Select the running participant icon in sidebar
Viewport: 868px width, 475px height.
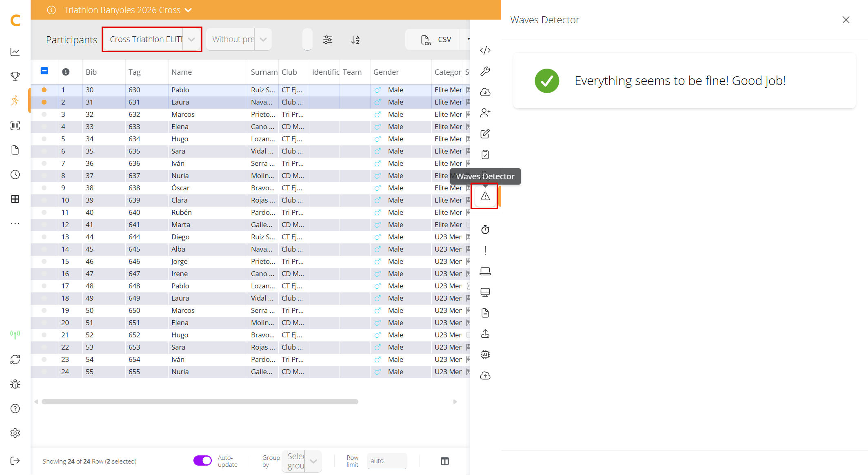coord(15,100)
